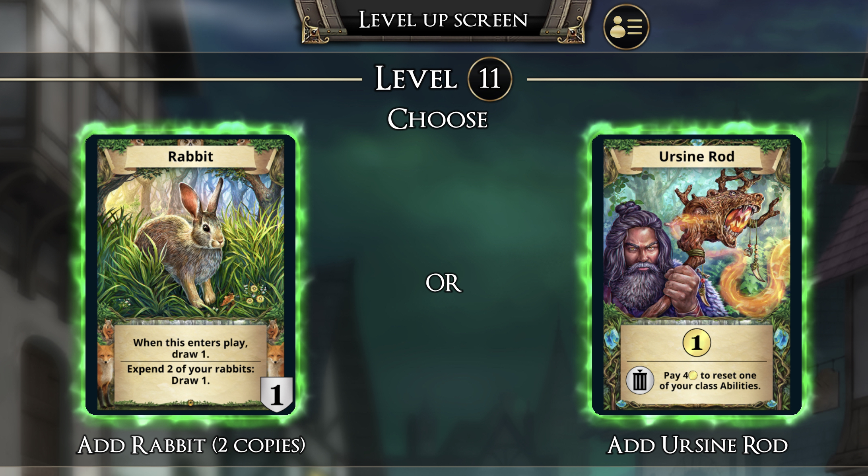The height and width of the screenshot is (476, 868).
Task: Click the Rabbit card title banner
Action: tap(190, 156)
